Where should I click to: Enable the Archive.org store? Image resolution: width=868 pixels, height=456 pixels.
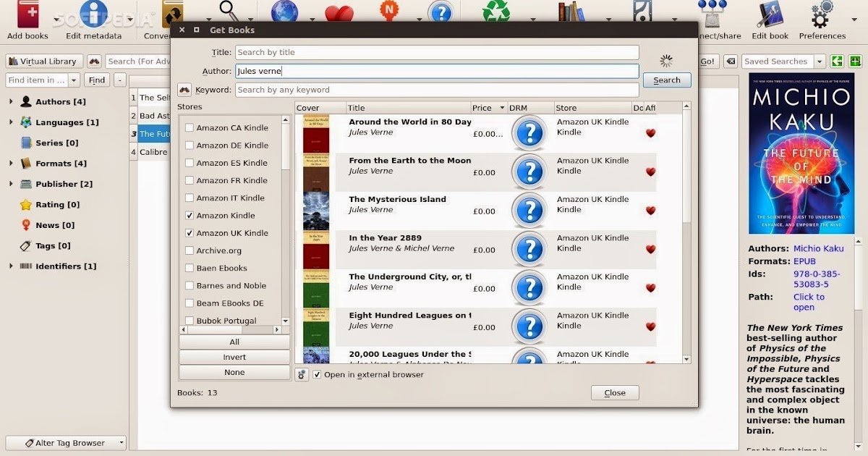point(190,250)
